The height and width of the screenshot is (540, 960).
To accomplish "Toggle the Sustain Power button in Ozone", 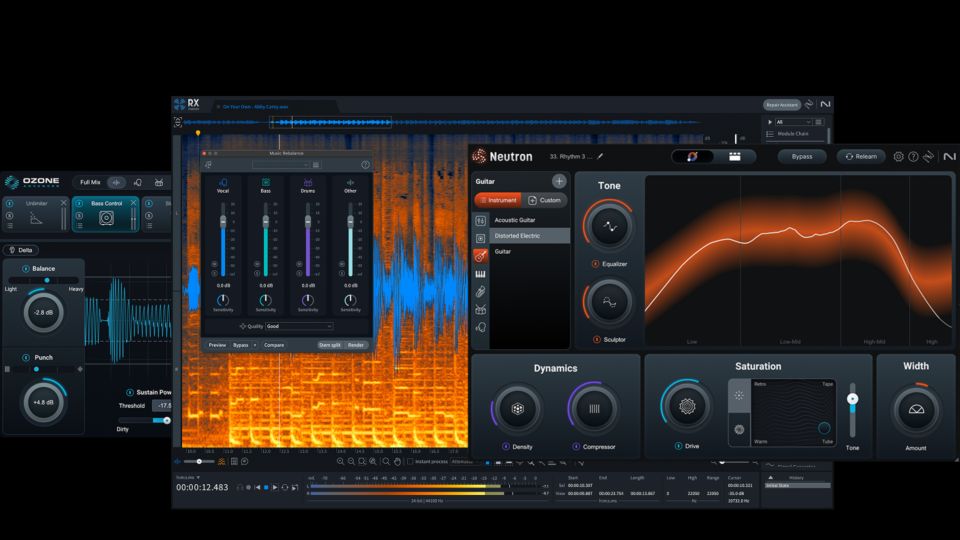I will (x=129, y=392).
